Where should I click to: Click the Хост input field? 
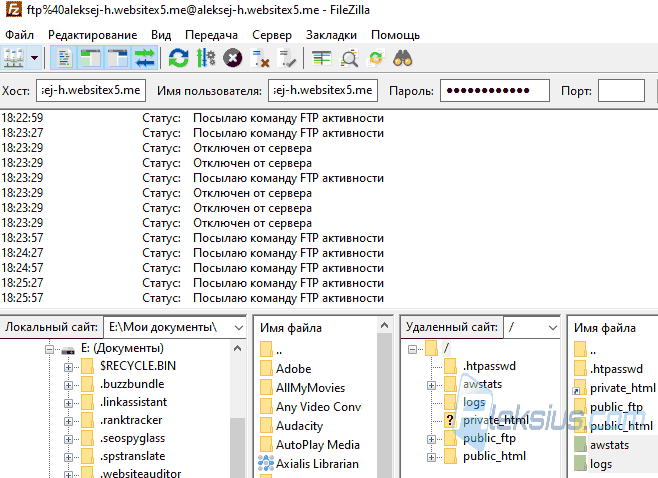pos(91,90)
